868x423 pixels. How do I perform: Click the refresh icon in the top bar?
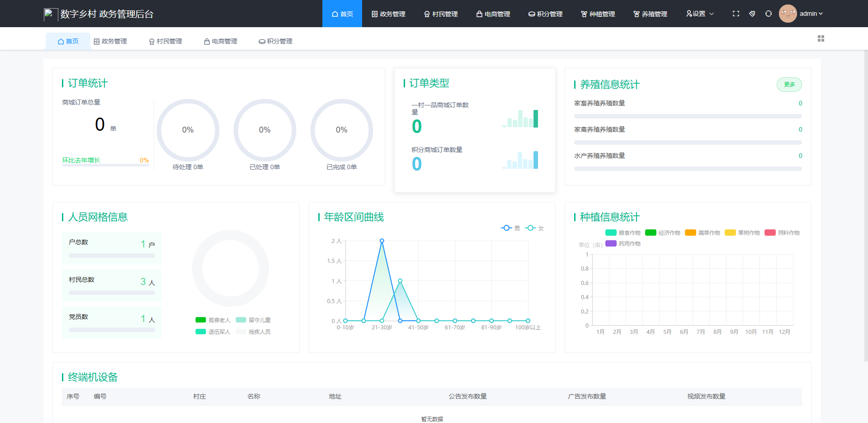tap(769, 14)
